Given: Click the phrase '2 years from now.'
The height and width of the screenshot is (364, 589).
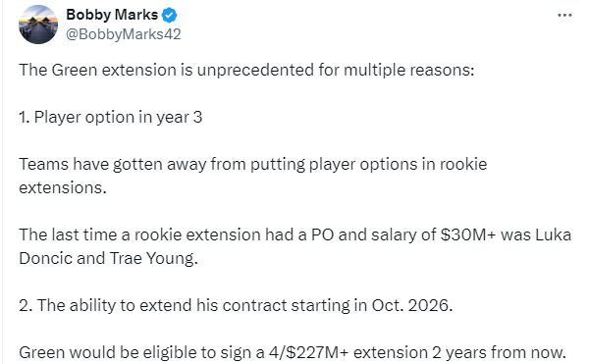Looking at the screenshot, I should click(499, 353).
